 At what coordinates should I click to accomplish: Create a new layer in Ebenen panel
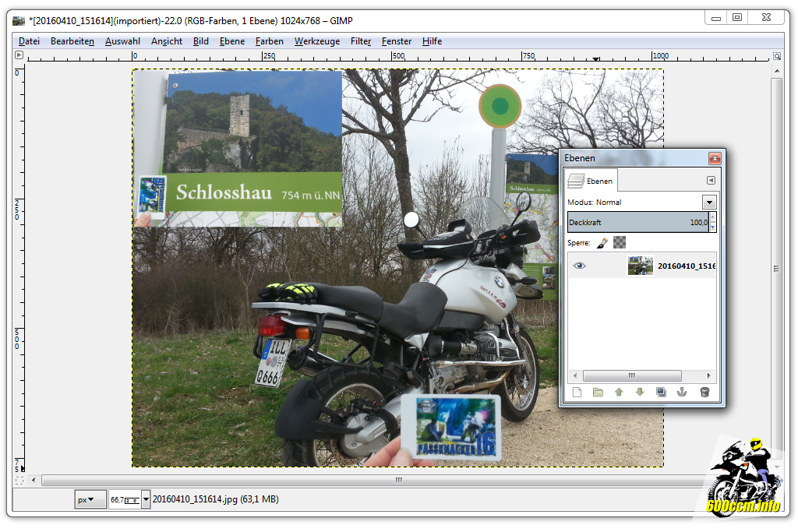577,393
